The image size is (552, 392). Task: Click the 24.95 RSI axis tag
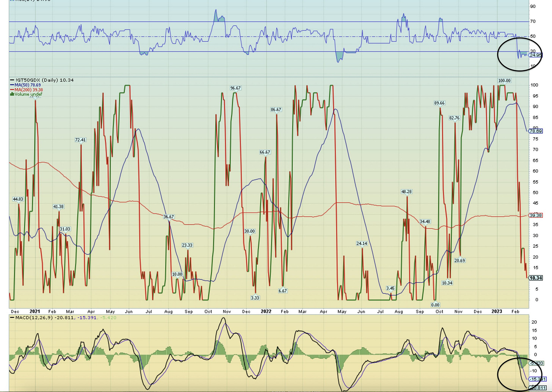[535, 55]
